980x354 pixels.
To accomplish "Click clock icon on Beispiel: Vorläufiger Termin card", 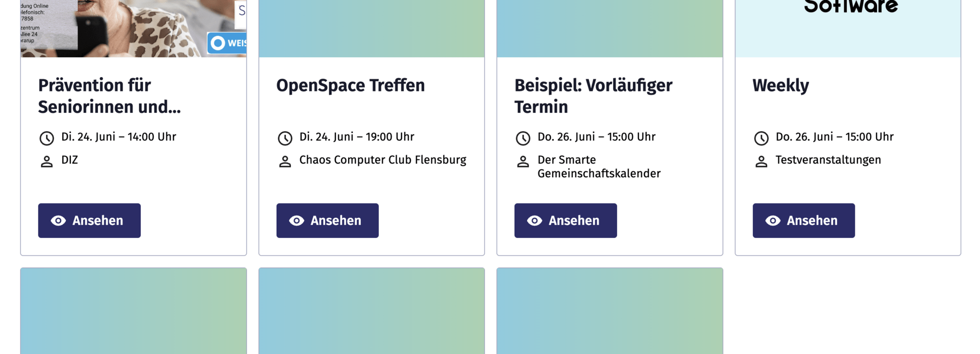I will [523, 138].
